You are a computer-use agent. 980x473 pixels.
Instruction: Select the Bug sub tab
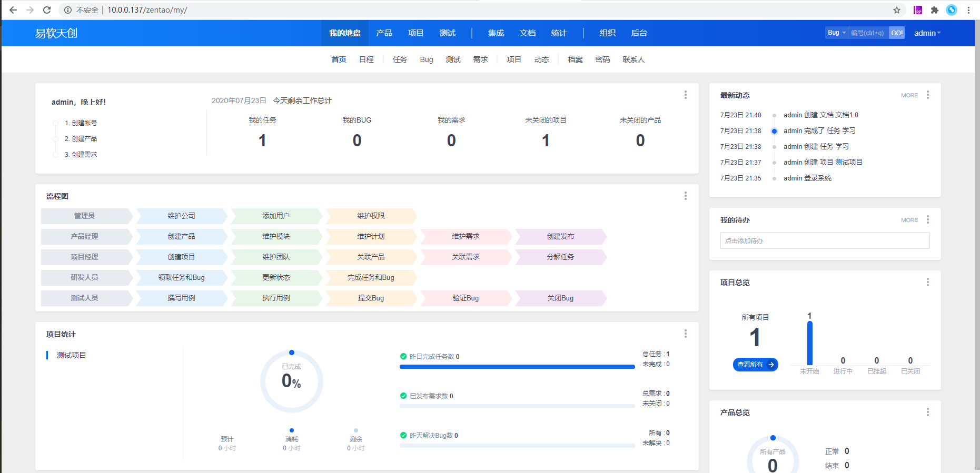[x=427, y=59]
